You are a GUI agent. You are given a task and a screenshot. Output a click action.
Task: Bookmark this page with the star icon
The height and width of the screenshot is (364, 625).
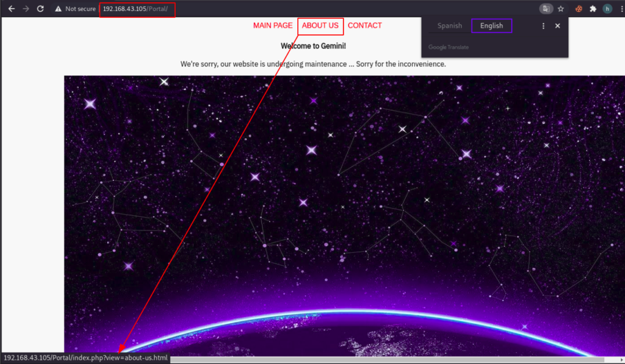pyautogui.click(x=561, y=9)
